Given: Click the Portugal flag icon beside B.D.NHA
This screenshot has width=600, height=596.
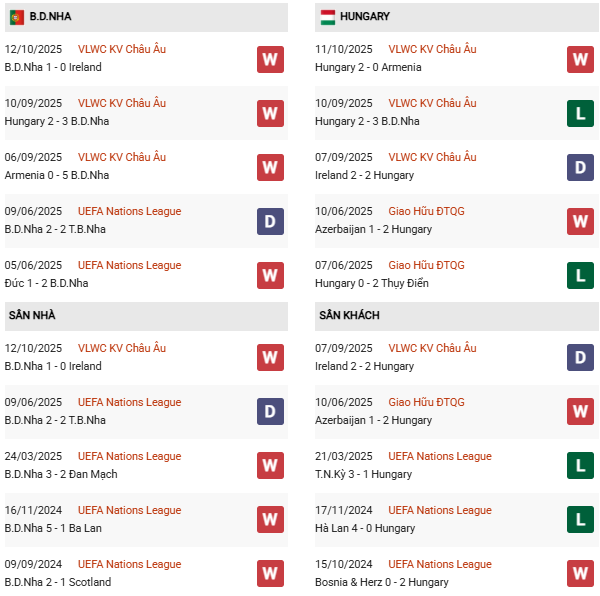Looking at the screenshot, I should pyautogui.click(x=16, y=17).
